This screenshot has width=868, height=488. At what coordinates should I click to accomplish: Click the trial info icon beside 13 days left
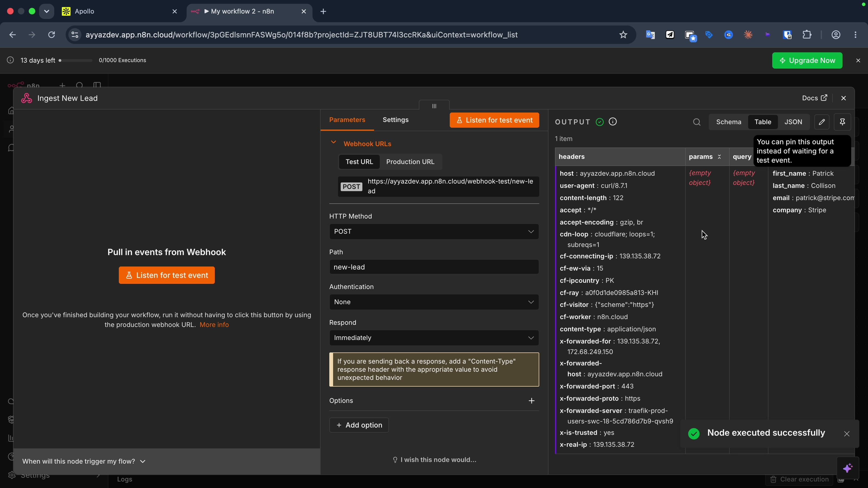pos(11,60)
